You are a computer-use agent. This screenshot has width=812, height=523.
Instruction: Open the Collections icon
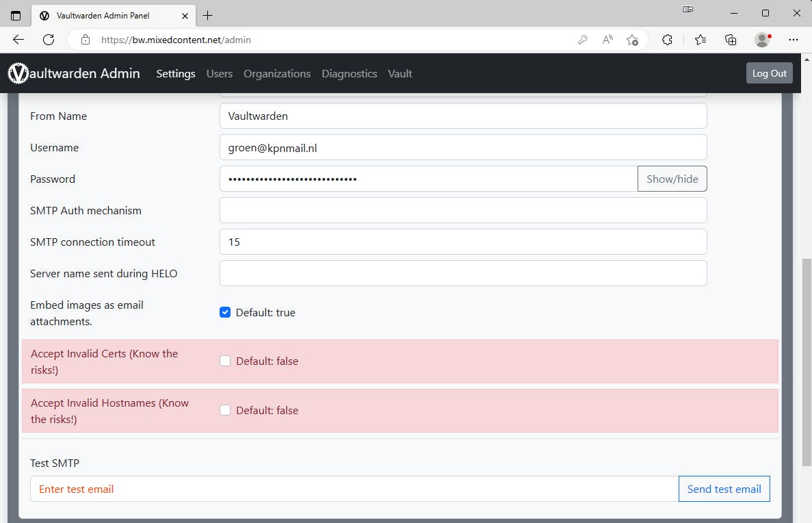pyautogui.click(x=730, y=40)
